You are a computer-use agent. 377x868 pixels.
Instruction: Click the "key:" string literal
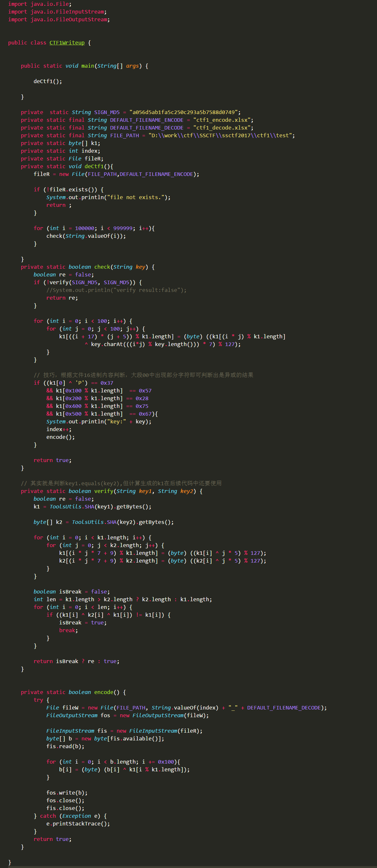point(116,422)
